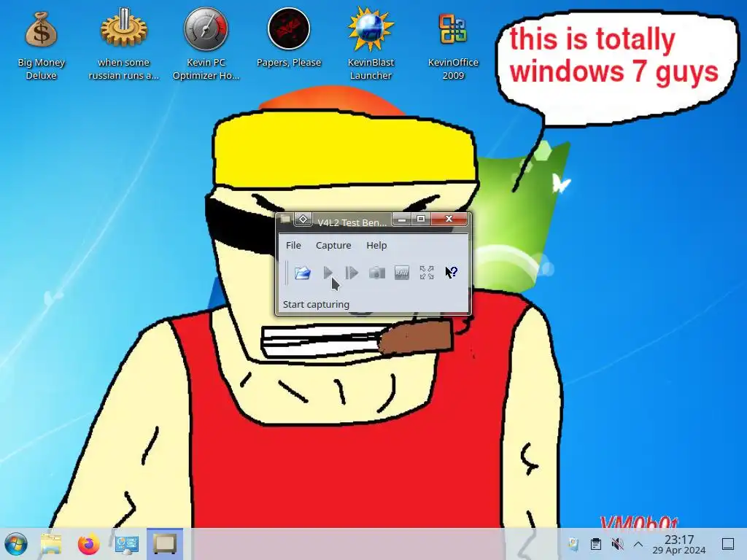Open the Capture menu
This screenshot has width=747, height=560.
[333, 245]
